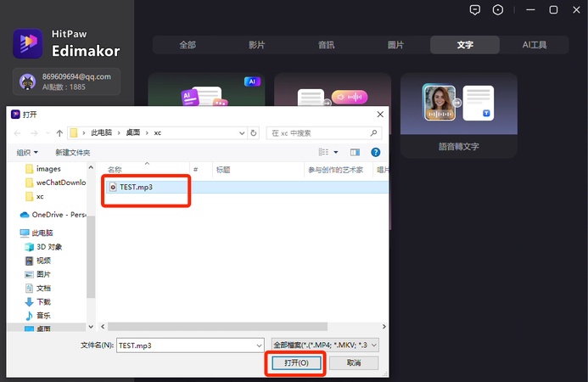Expand the address bar history dropdown
The width and height of the screenshot is (588, 382).
[242, 133]
